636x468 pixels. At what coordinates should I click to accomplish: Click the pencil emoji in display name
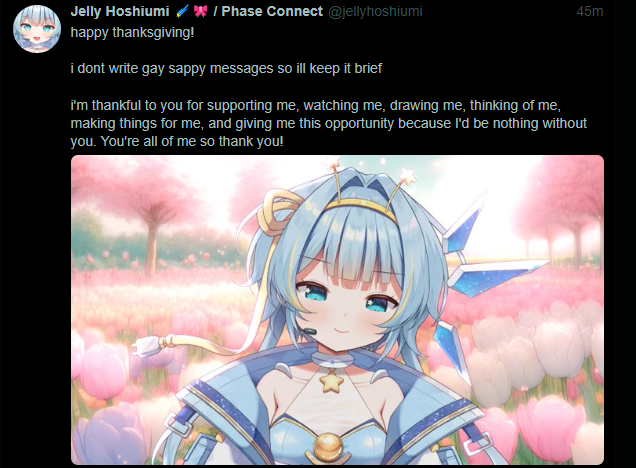click(182, 11)
